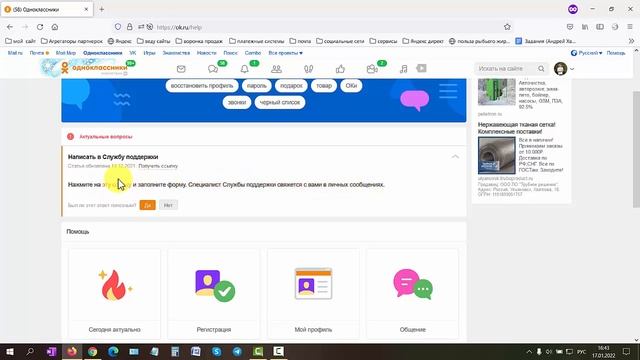Switch keyboard language РУС in tray
The width and height of the screenshot is (640, 360).
582,351
